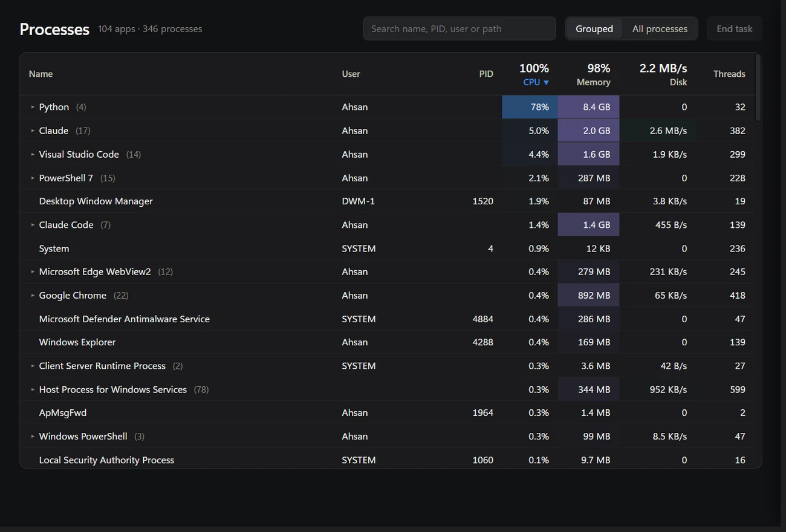The image size is (786, 532).
Task: Click the Processes page heading
Action: [x=54, y=29]
